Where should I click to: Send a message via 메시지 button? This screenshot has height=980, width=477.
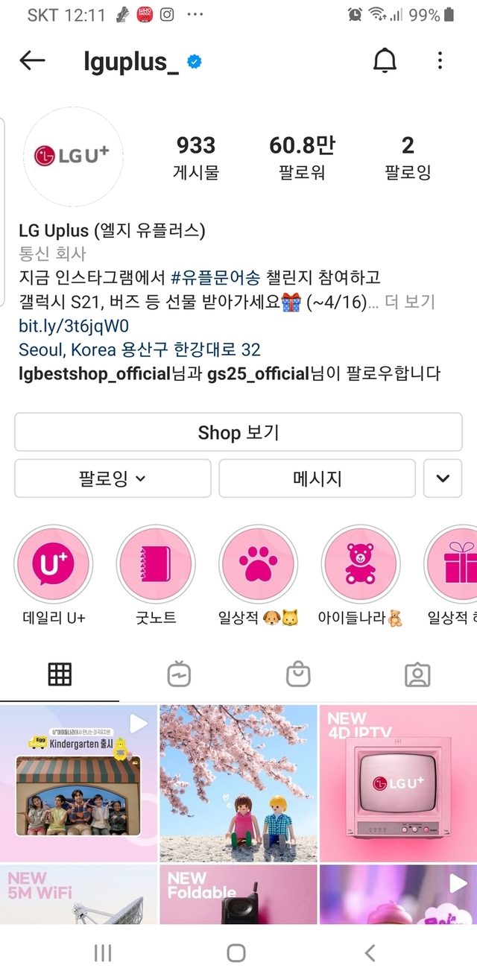click(x=317, y=478)
